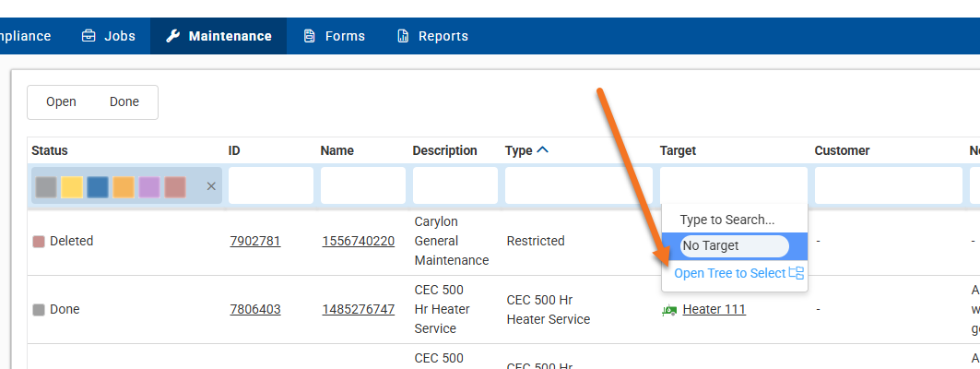Open the Reports tab
Image resolution: width=980 pixels, height=369 pixels.
point(432,36)
